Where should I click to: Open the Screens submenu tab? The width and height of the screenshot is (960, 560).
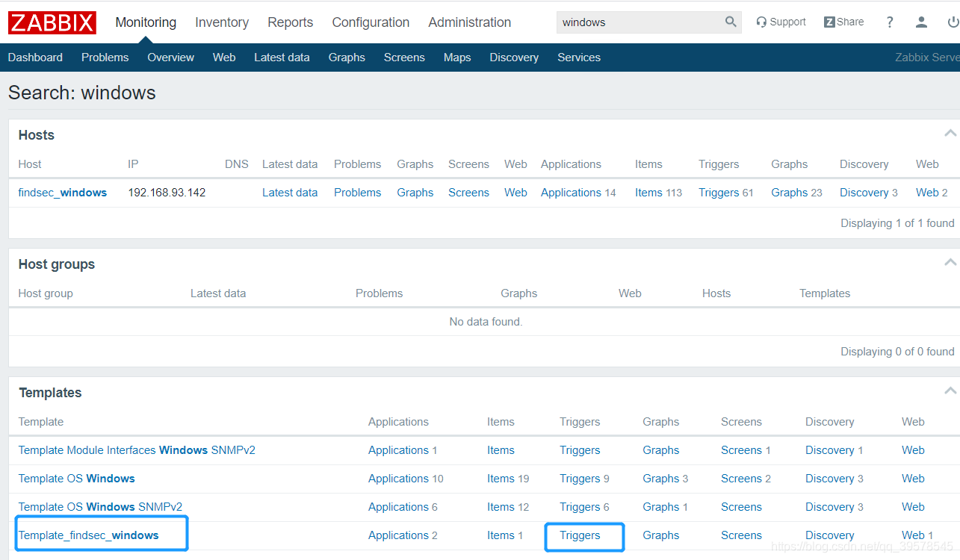pyautogui.click(x=404, y=57)
